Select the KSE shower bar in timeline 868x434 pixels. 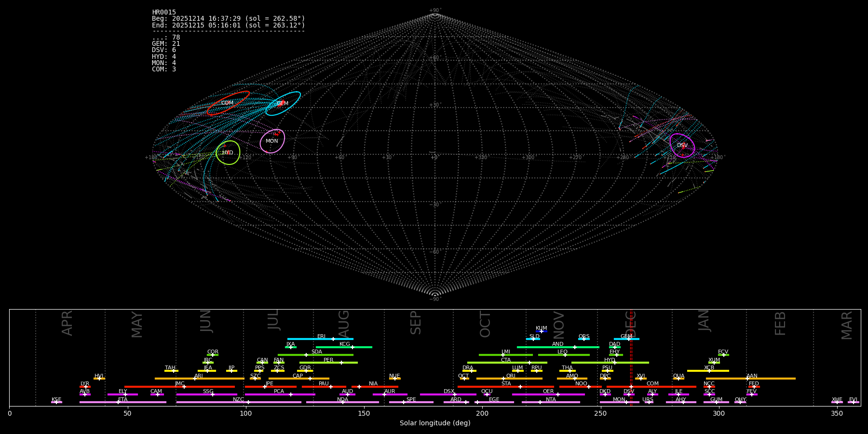(56, 402)
